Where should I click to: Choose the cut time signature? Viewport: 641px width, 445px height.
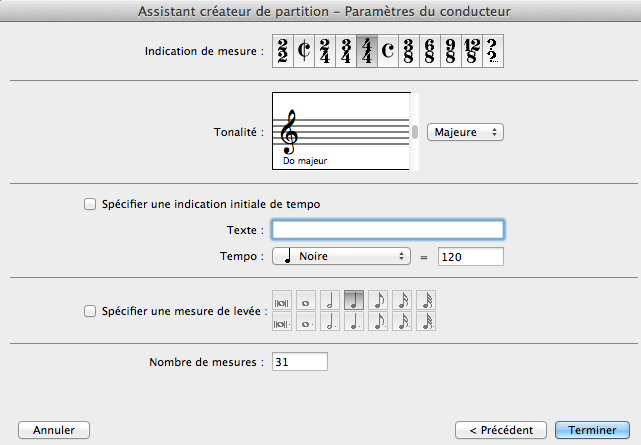304,51
